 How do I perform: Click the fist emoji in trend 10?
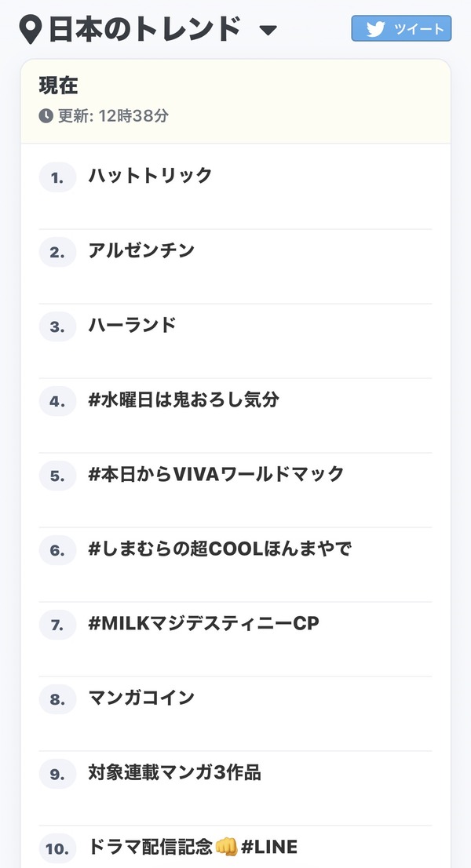pos(226,846)
